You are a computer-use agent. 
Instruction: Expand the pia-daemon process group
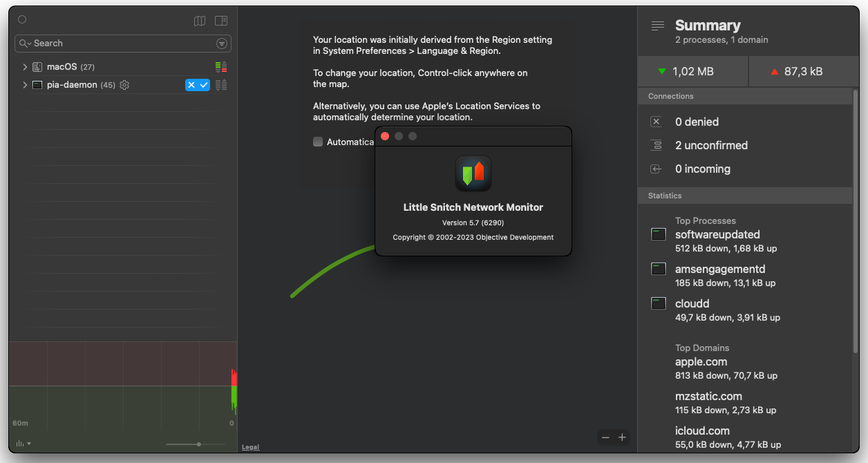[25, 85]
